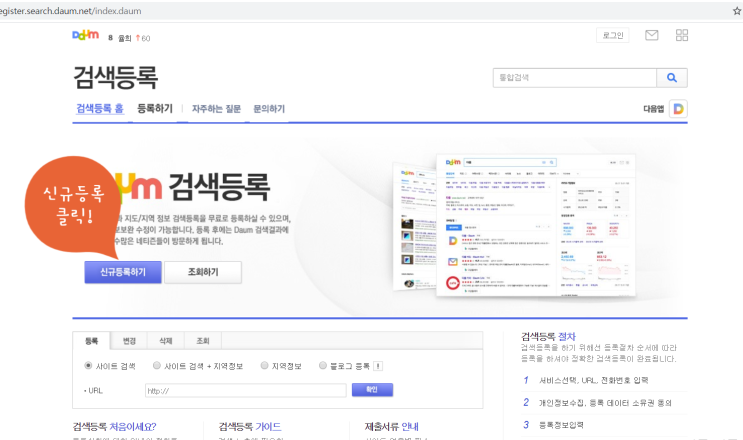
Task: Open 자주하는 질문 menu
Action: [x=216, y=109]
